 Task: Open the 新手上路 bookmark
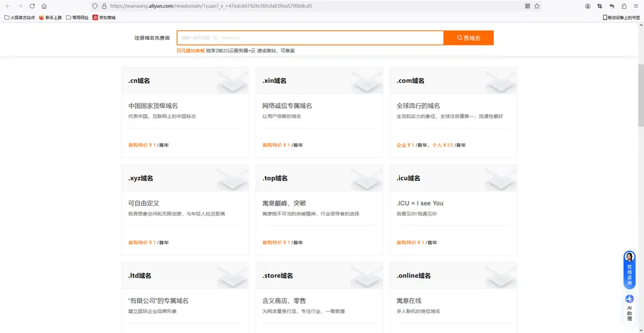[x=50, y=18]
